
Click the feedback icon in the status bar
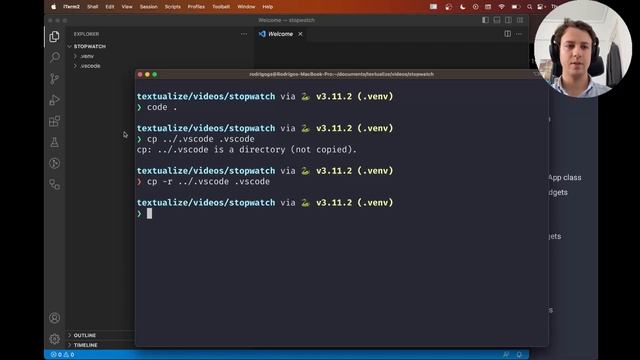(506, 355)
